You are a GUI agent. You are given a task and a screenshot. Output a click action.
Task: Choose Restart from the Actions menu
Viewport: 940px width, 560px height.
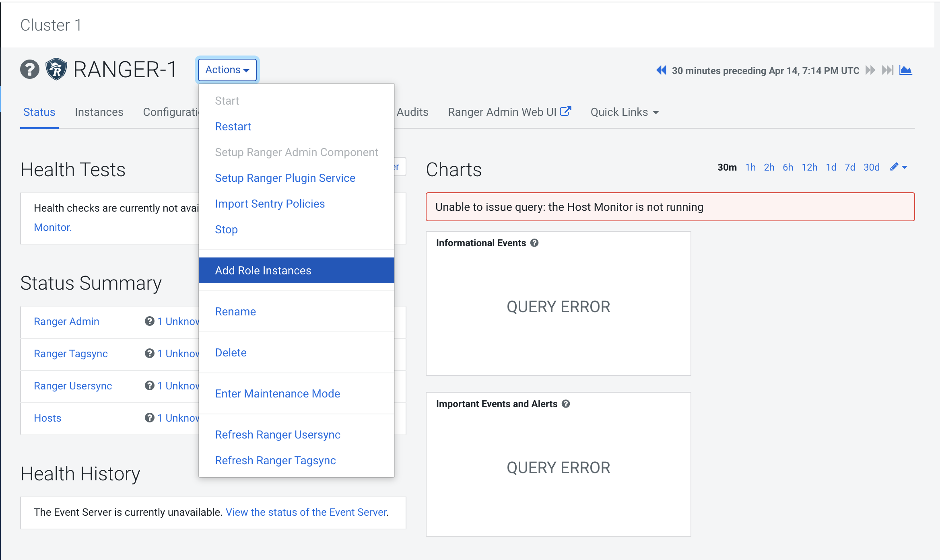pyautogui.click(x=233, y=127)
